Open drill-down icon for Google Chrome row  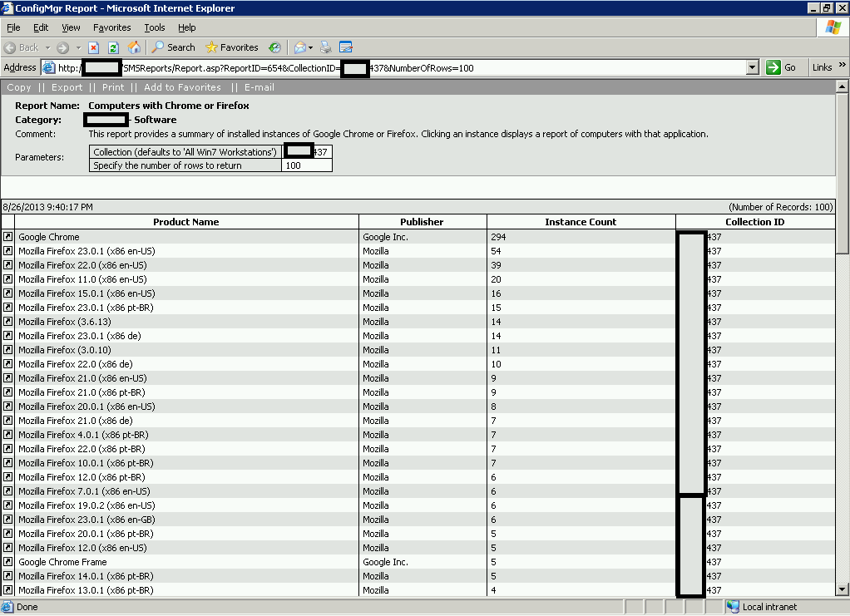pos(7,237)
